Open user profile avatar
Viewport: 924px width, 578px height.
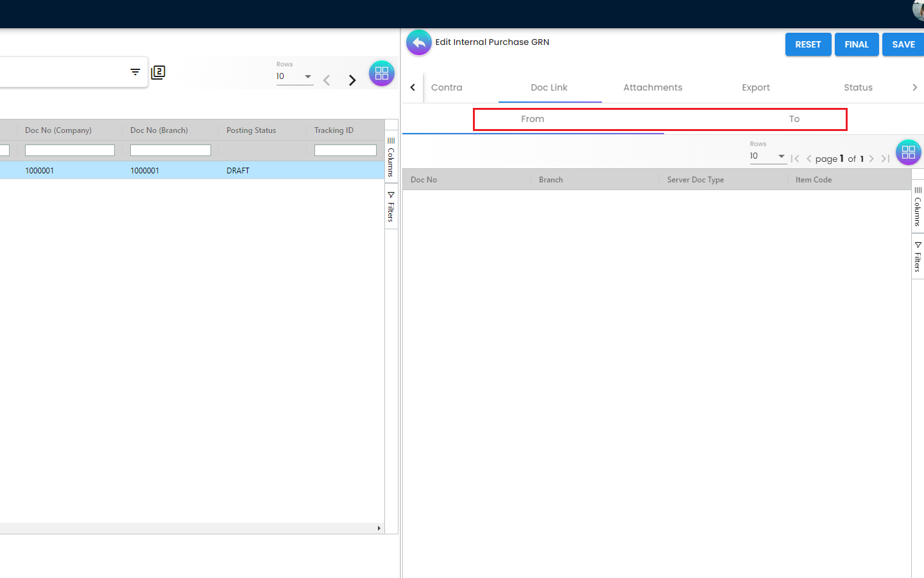[919, 10]
